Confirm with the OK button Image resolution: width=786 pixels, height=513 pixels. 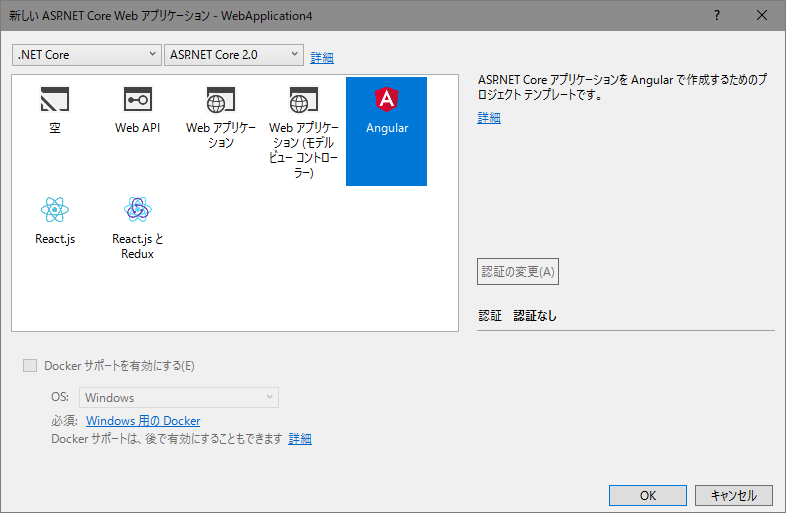[x=648, y=495]
